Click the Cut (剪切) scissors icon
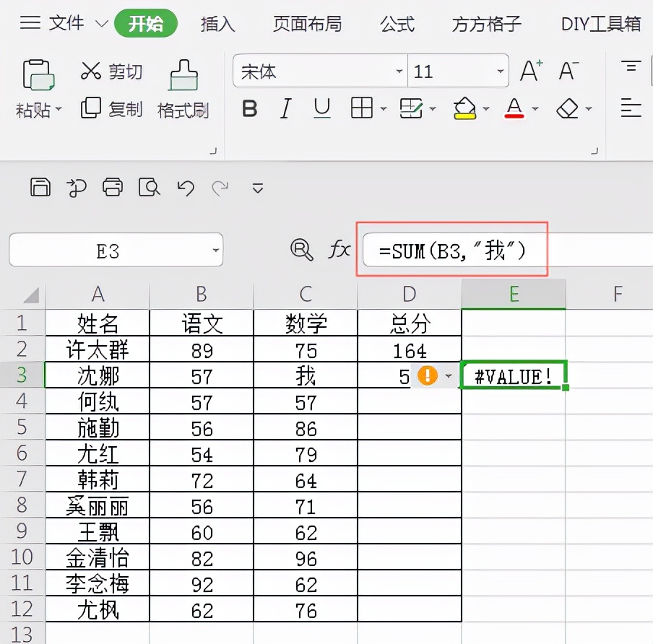The height and width of the screenshot is (644, 653). click(x=91, y=71)
